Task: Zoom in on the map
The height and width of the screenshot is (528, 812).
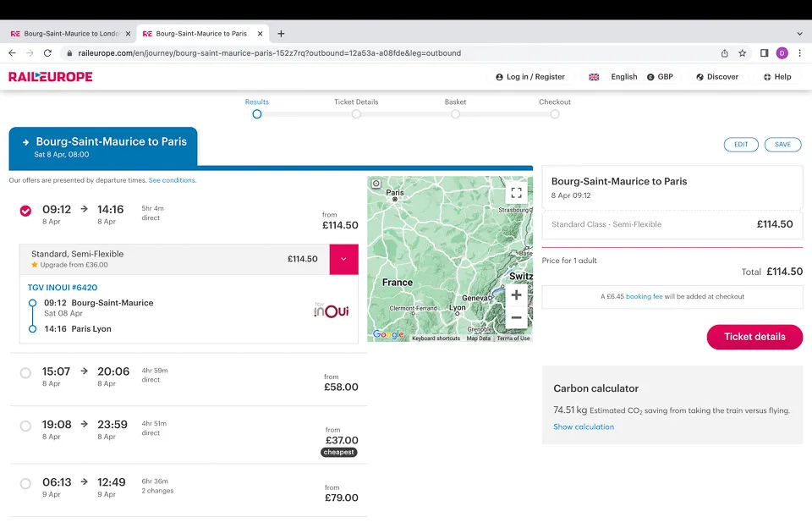Action: (516, 294)
